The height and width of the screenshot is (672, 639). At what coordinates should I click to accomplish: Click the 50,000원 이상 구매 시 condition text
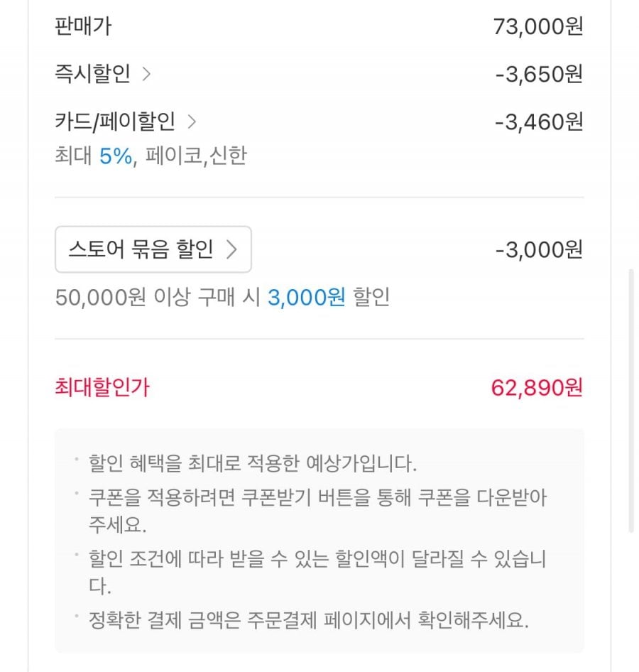coord(158,298)
